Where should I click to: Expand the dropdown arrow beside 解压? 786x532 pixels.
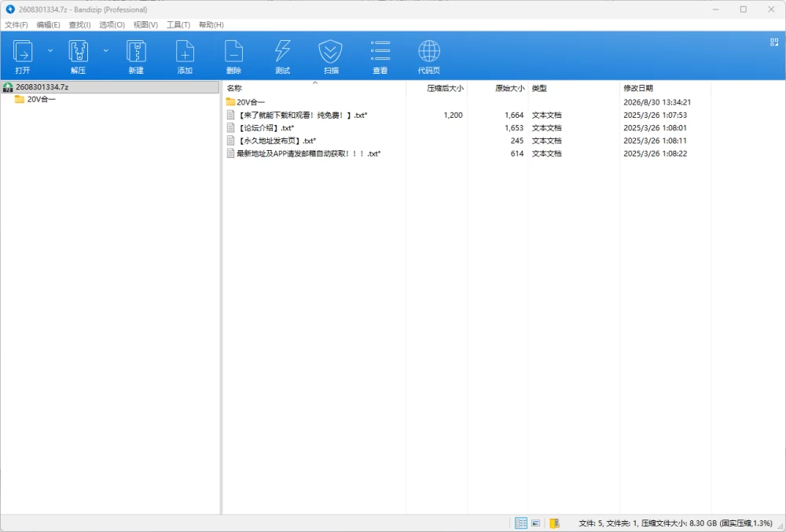(106, 50)
